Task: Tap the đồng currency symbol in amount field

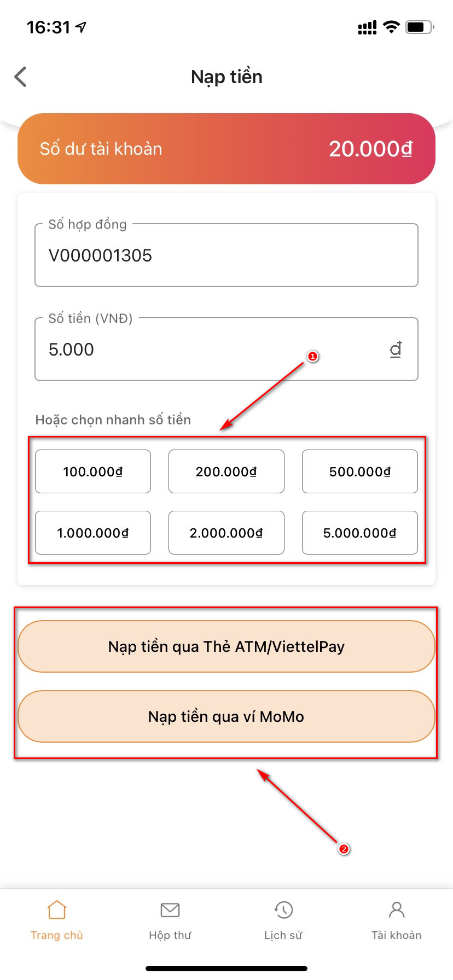Action: (x=396, y=349)
